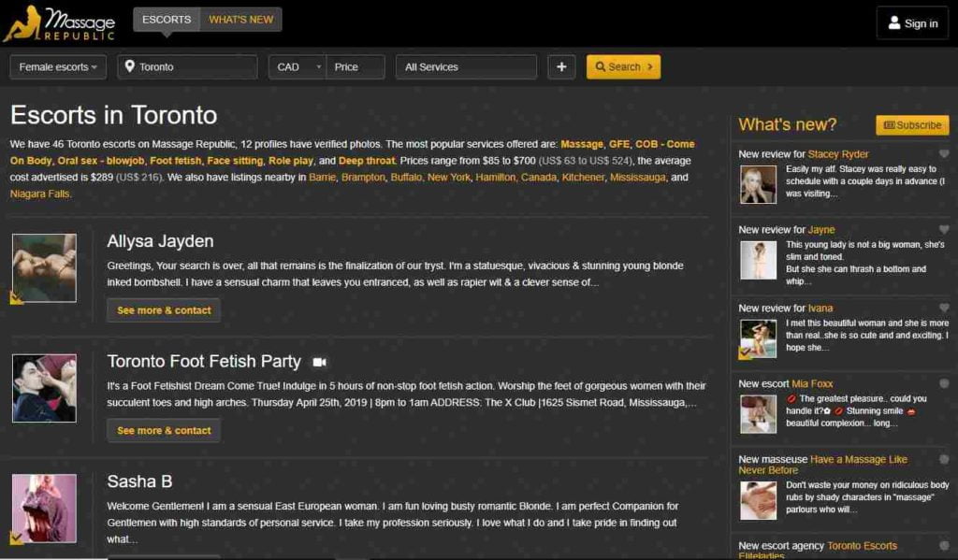This screenshot has height=560, width=958.
Task: Click the heart icon on Stacey Ryder review
Action: point(944,154)
